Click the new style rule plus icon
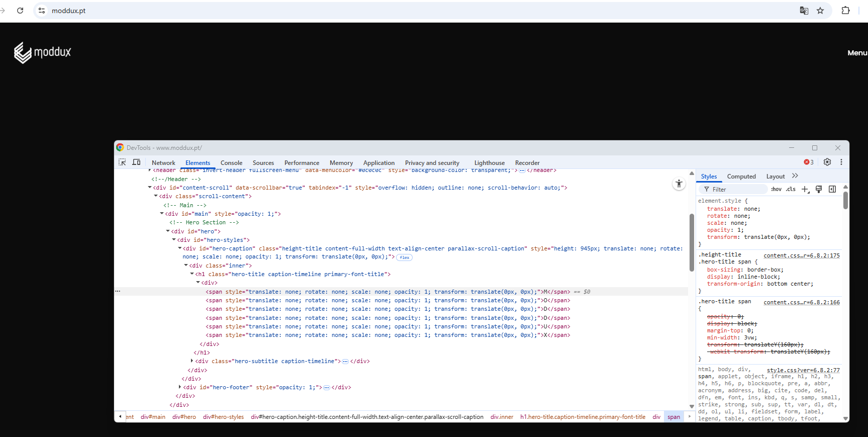This screenshot has width=868, height=437. (805, 189)
